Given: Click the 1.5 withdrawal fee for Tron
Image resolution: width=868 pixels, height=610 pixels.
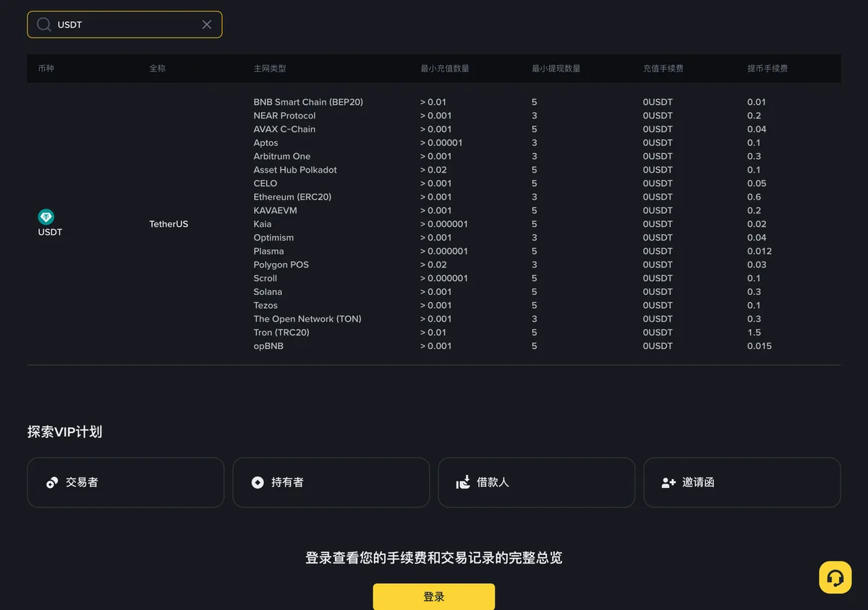Looking at the screenshot, I should [x=754, y=332].
